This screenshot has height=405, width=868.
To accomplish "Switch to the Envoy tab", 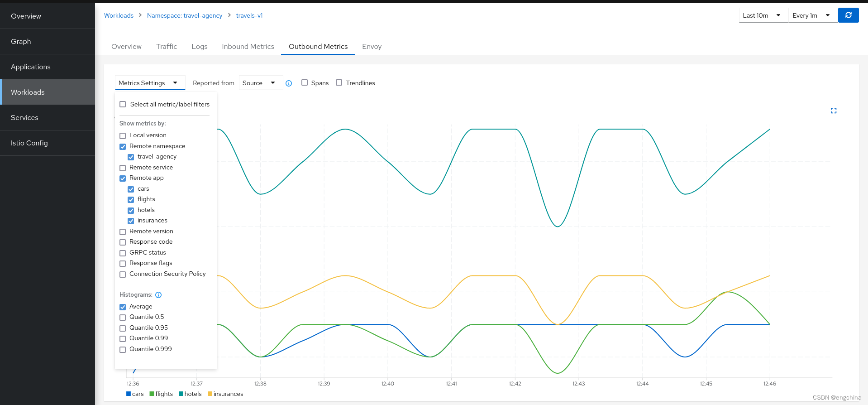I will tap(372, 46).
